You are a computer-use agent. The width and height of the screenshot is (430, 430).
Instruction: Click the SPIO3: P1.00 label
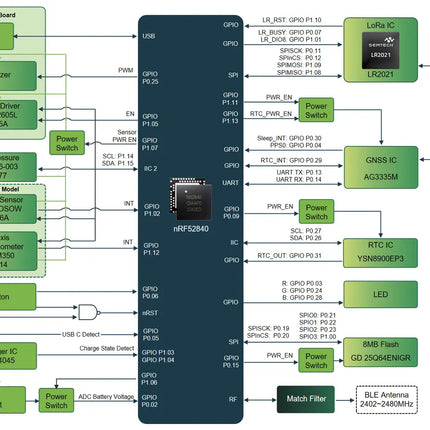(318, 337)
